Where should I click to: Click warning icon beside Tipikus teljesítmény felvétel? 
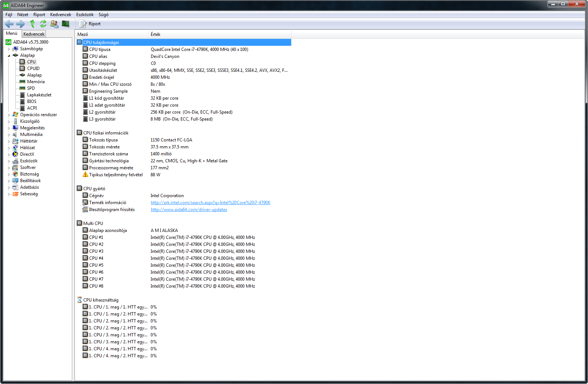click(x=85, y=175)
